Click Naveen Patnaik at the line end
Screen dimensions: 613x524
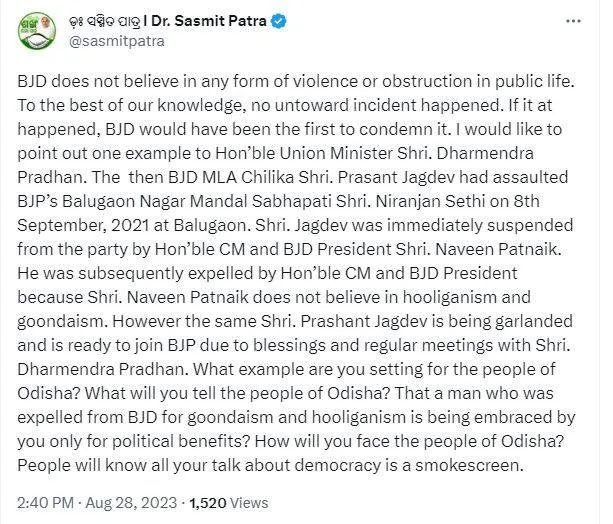tap(498, 249)
